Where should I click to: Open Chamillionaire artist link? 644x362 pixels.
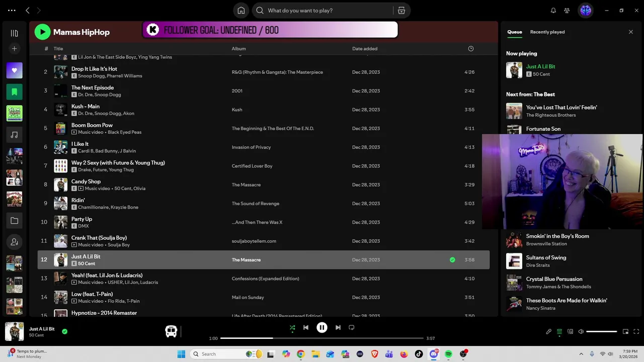coord(93,207)
